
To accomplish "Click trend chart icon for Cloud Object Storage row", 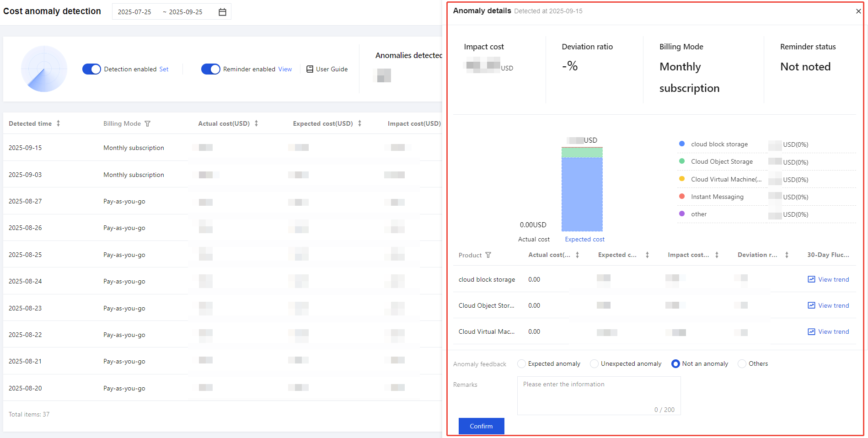I will pos(811,305).
